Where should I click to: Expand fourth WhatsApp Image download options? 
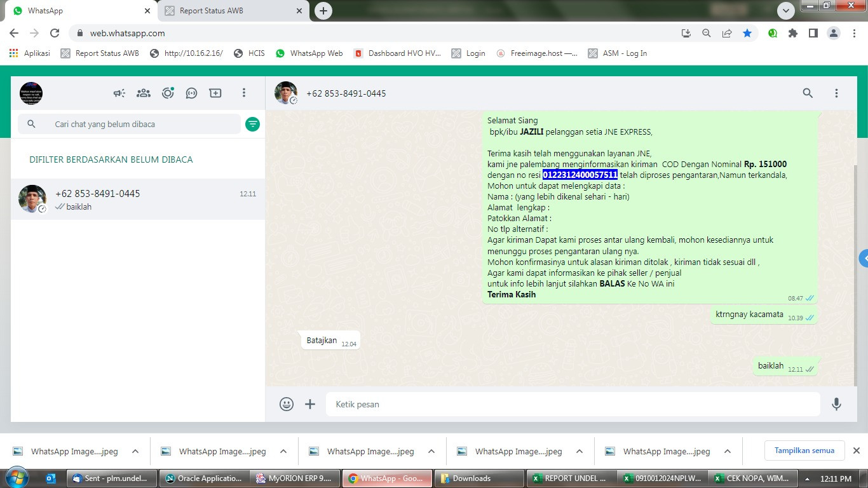click(580, 451)
